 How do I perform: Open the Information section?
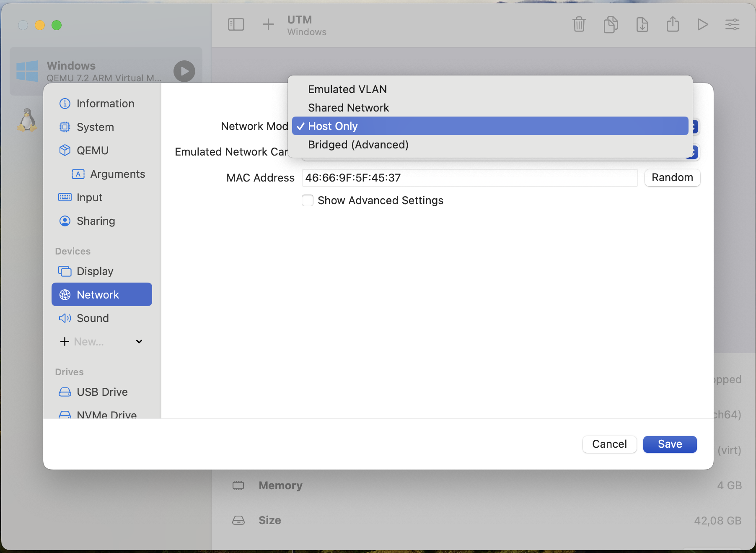point(105,103)
